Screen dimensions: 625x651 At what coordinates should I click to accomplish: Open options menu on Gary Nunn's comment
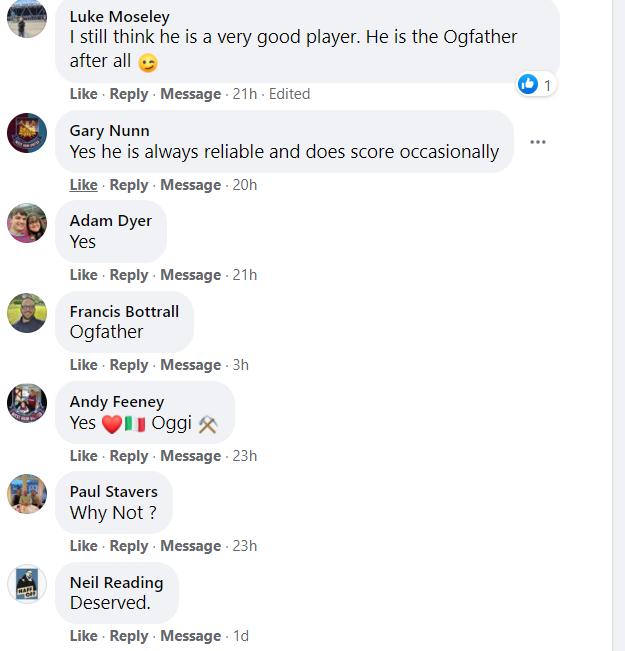click(x=537, y=142)
